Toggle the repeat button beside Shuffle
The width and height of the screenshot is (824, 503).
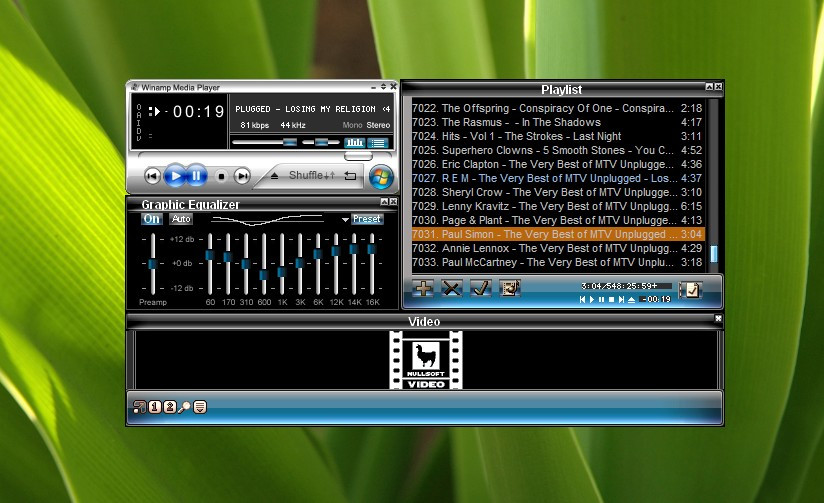tap(350, 176)
